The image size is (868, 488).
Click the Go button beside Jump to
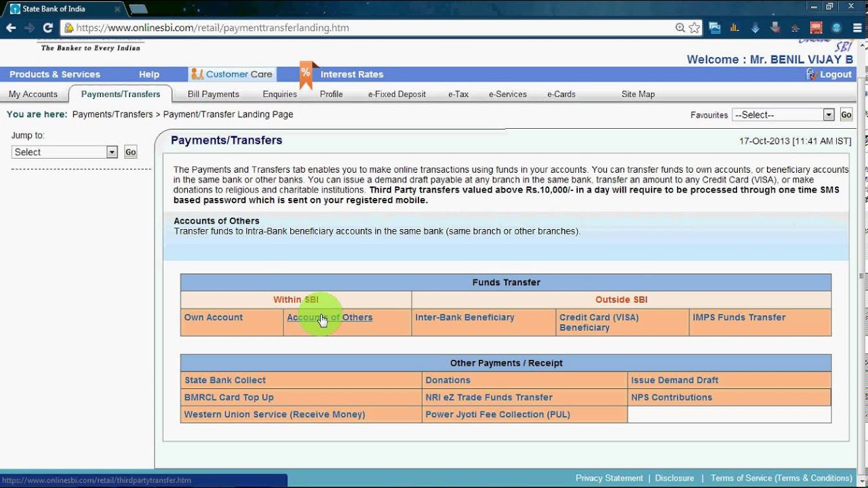(131, 152)
